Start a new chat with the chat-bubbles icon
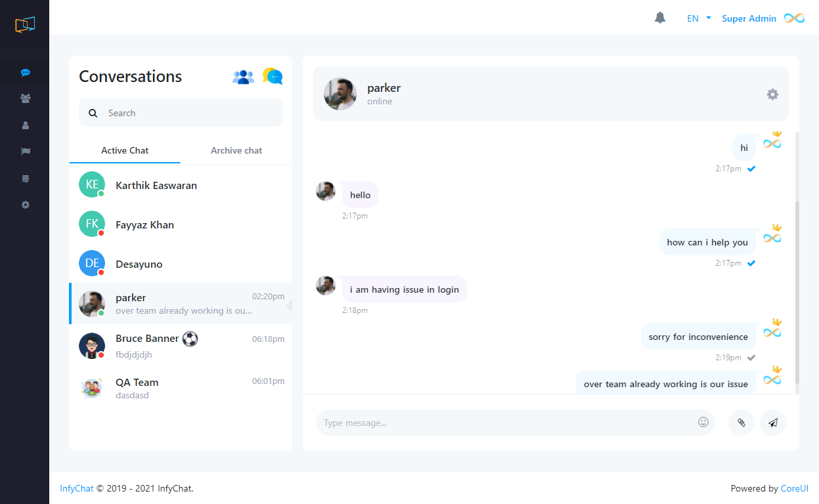This screenshot has width=819, height=504. (272, 76)
